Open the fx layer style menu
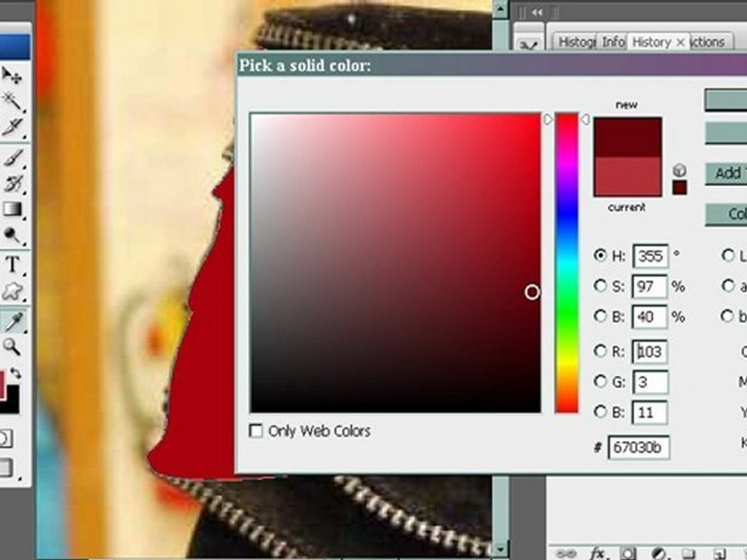The image size is (747, 560). click(598, 553)
